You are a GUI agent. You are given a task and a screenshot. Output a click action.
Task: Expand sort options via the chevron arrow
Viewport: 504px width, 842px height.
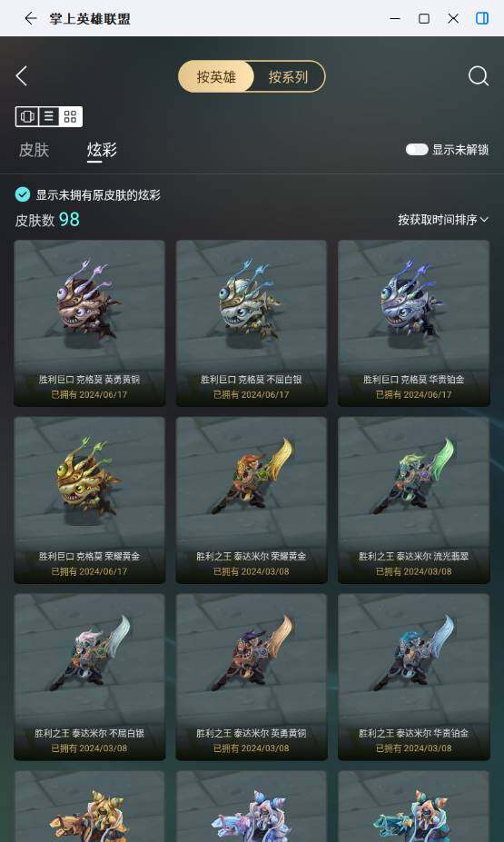point(484,220)
